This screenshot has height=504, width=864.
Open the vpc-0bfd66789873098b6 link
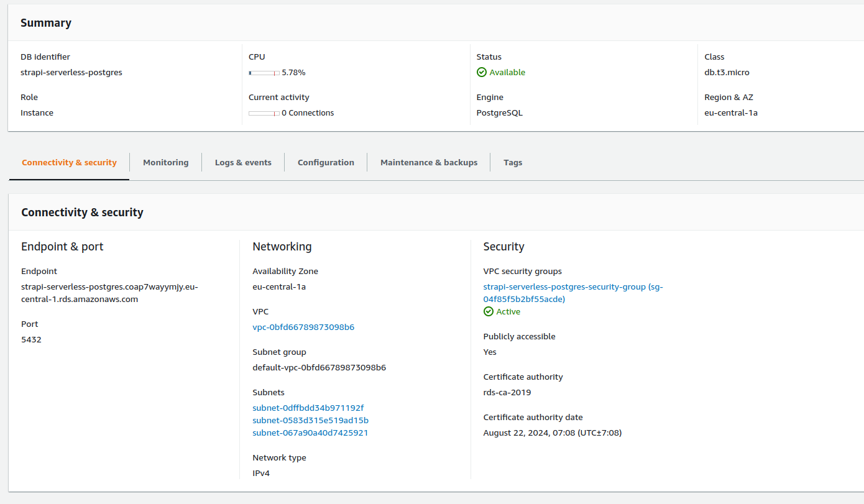point(303,327)
